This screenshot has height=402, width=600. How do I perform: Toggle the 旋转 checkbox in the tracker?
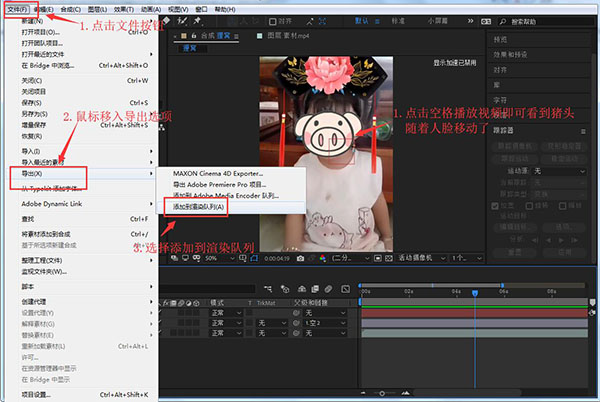pos(529,206)
